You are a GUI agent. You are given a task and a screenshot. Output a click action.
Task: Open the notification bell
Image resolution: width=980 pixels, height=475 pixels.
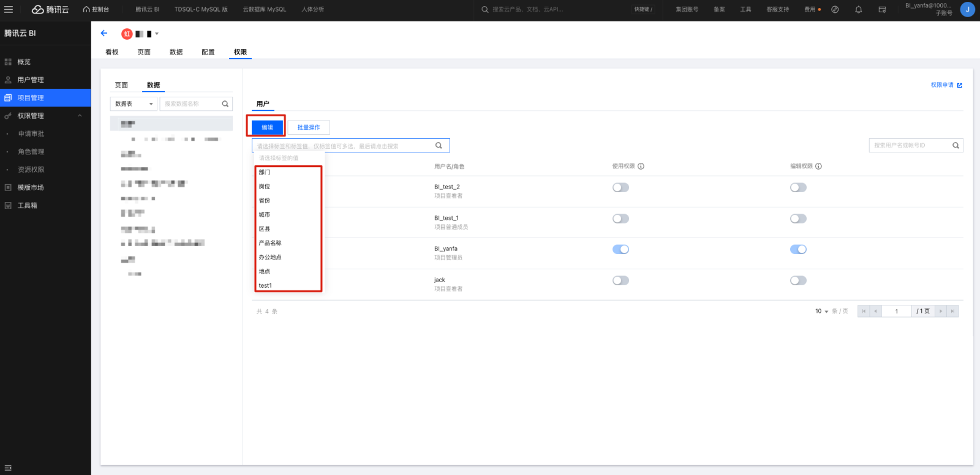[x=859, y=9]
